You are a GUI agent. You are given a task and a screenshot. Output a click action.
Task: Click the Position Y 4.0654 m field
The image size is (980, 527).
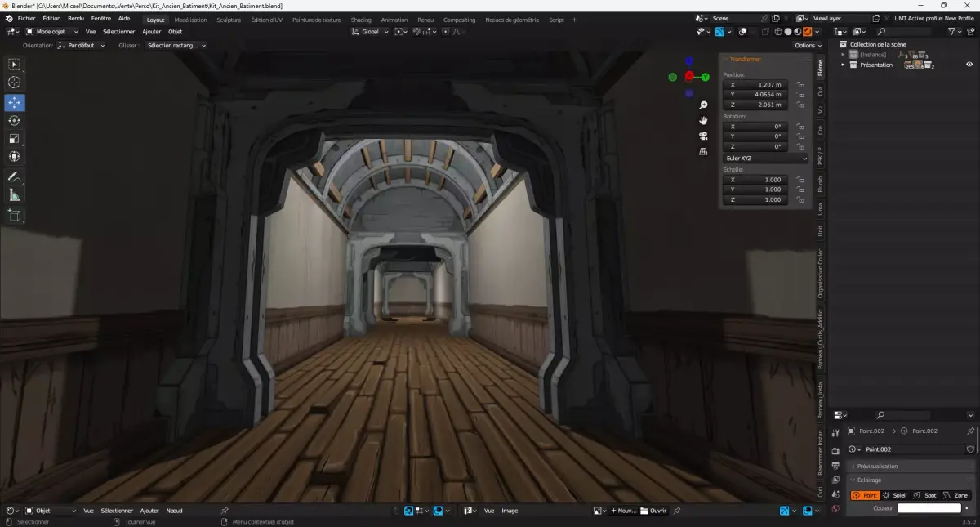(x=756, y=95)
